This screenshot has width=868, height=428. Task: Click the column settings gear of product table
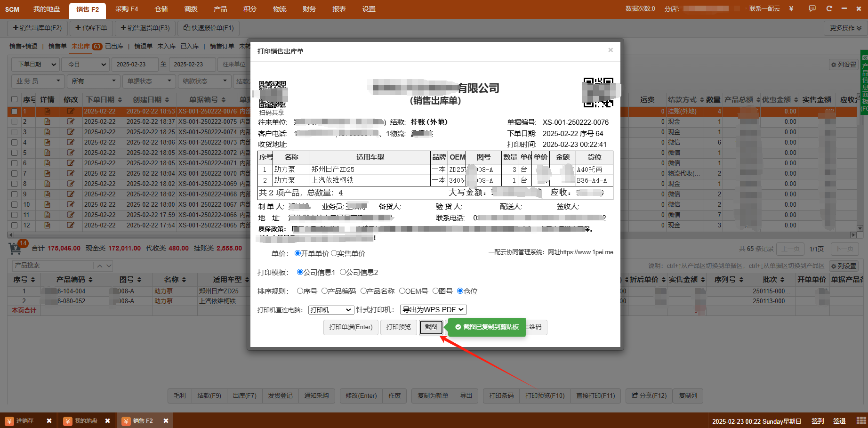(x=844, y=266)
